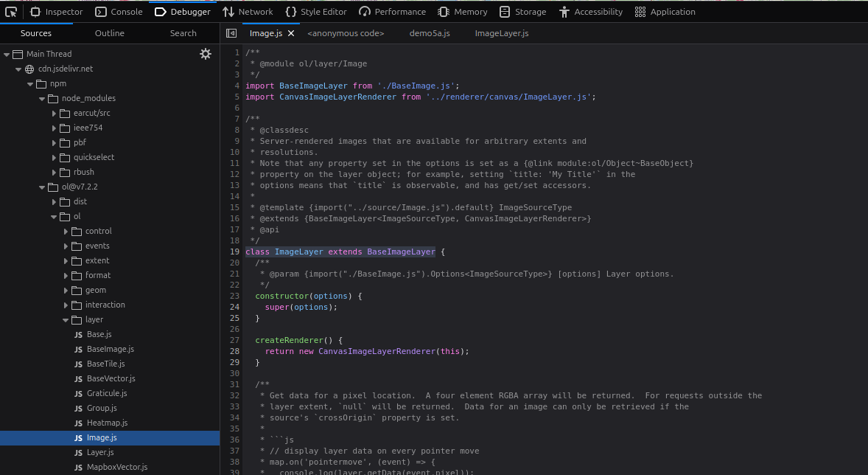The image size is (868, 475).
Task: Expand the extent folder
Action: (x=66, y=261)
